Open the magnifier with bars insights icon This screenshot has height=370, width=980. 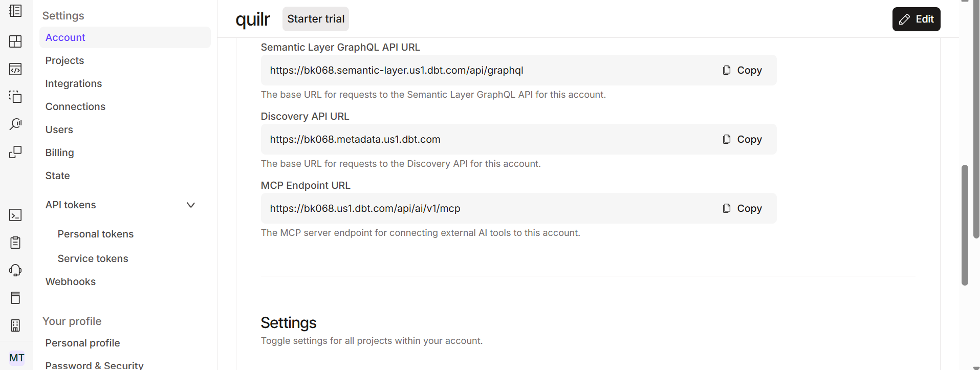point(16,124)
